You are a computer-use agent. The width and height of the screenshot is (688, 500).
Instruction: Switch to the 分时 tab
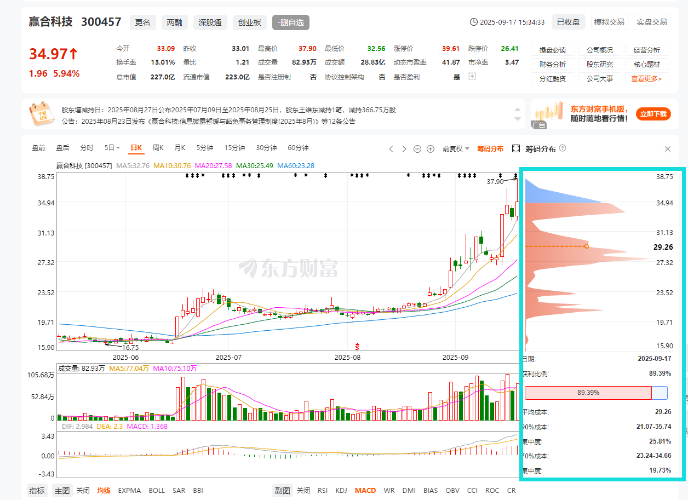[86, 148]
